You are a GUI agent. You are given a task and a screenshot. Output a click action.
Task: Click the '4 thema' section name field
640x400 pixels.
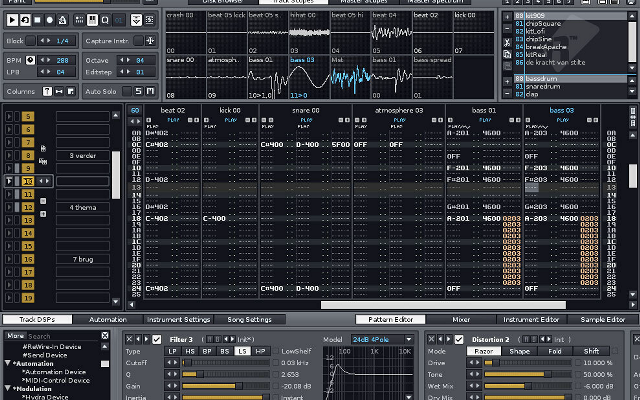coord(82,207)
